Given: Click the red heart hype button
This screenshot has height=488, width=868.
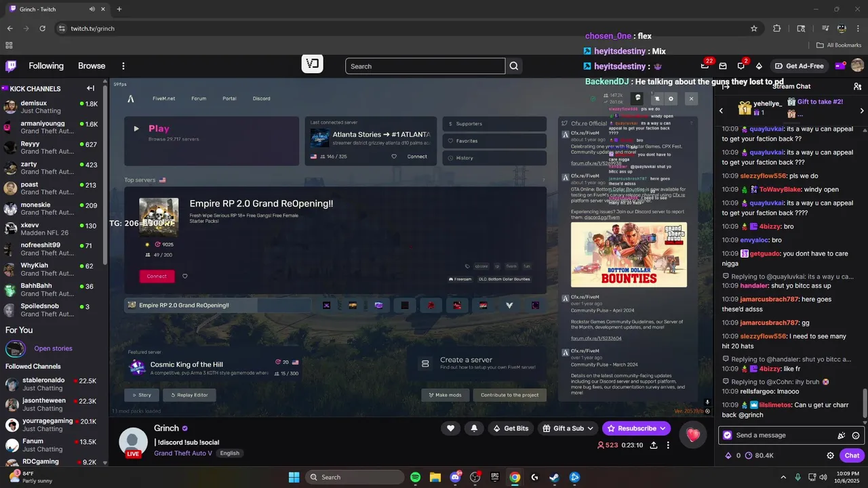Looking at the screenshot, I should point(692,435).
